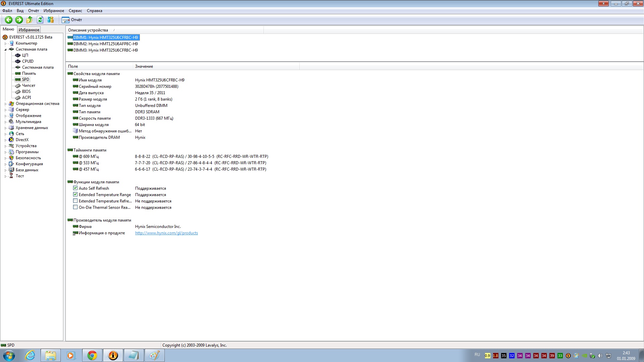Select the BIOS tree item
The width and height of the screenshot is (644, 362).
coord(26,92)
